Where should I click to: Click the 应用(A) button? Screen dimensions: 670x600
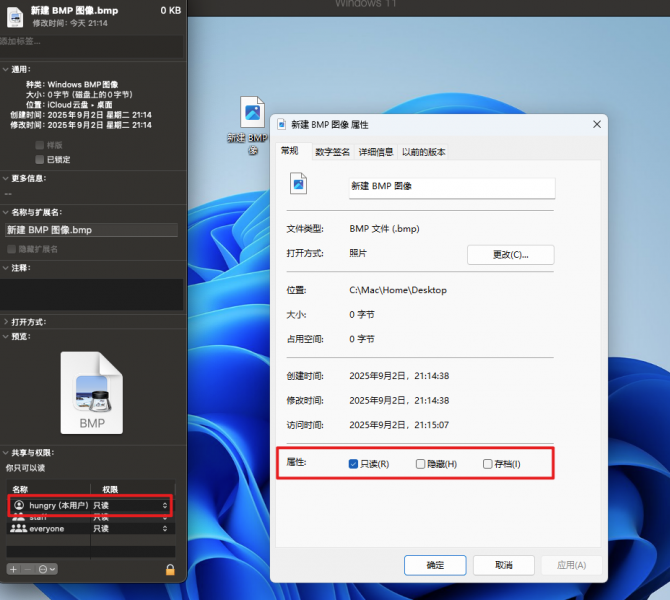572,565
